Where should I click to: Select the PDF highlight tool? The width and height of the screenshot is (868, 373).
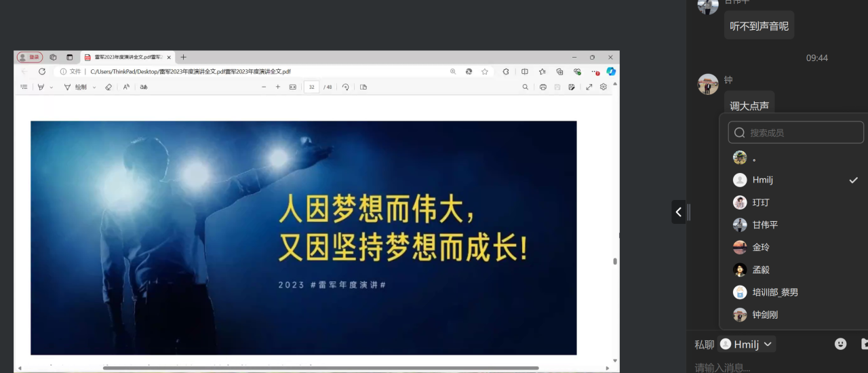pyautogui.click(x=41, y=87)
